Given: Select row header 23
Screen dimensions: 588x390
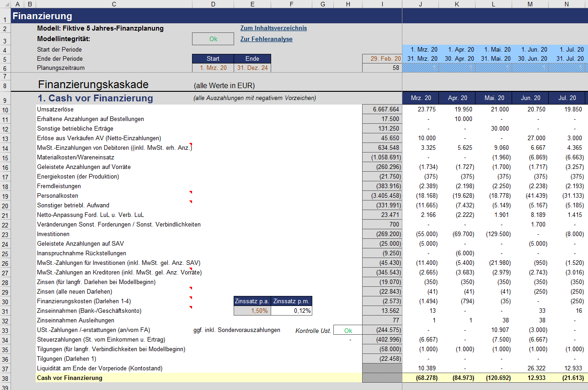Looking at the screenshot, I should click(x=5, y=234).
